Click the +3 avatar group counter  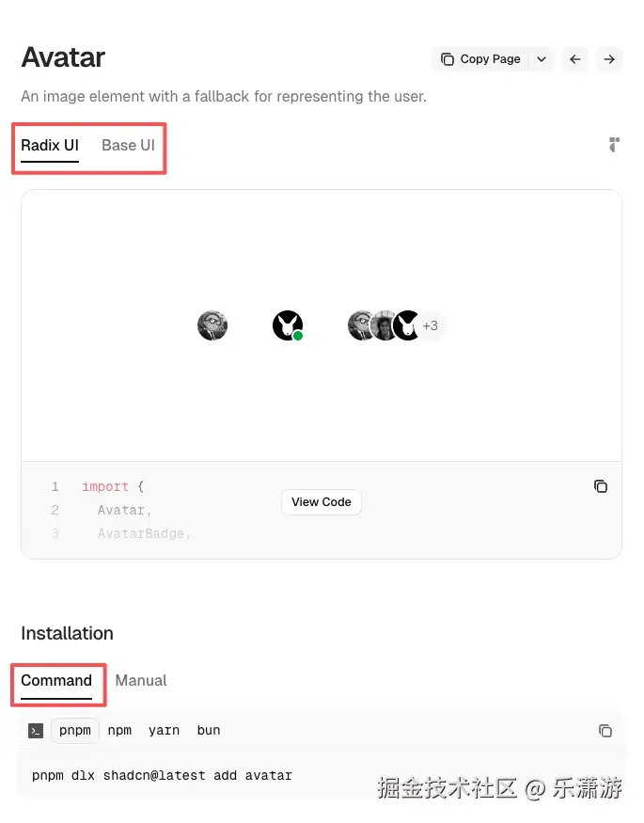pyautogui.click(x=430, y=325)
